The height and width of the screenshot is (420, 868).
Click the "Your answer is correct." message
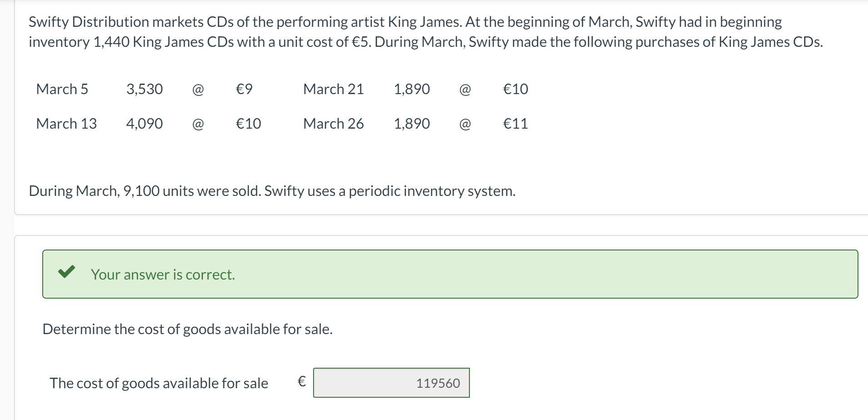coord(163,275)
